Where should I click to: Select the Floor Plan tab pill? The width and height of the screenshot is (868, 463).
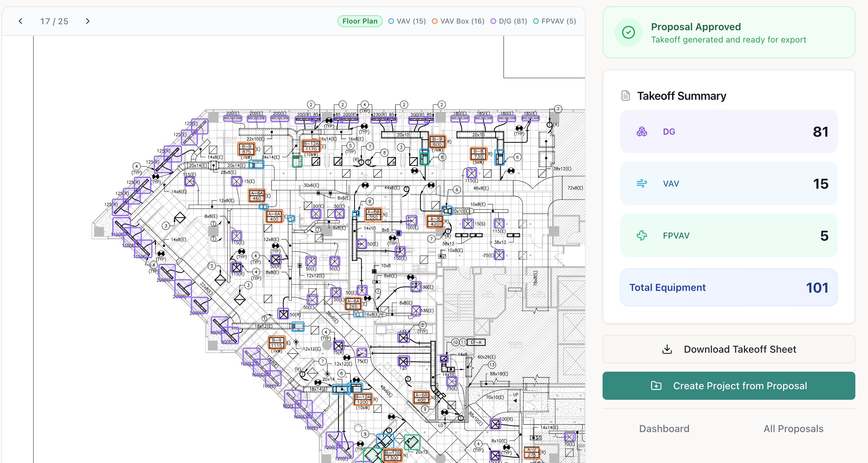click(360, 21)
